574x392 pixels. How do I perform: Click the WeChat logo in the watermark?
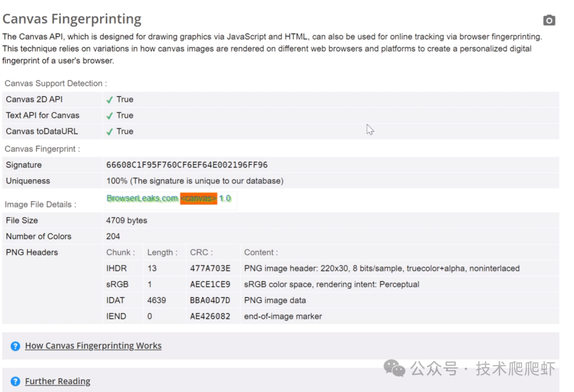tap(394, 368)
